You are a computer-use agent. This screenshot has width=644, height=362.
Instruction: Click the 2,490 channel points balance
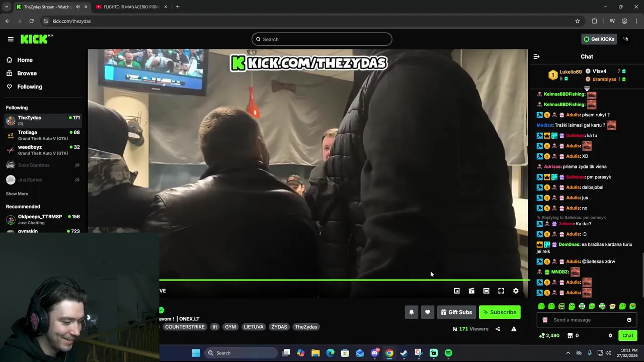[x=549, y=335]
